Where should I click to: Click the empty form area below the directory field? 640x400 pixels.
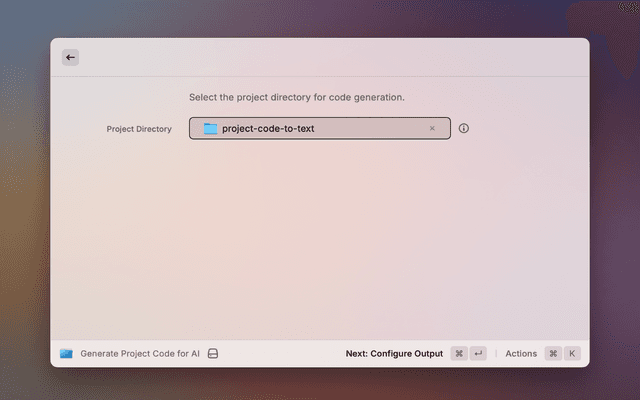tap(320, 240)
